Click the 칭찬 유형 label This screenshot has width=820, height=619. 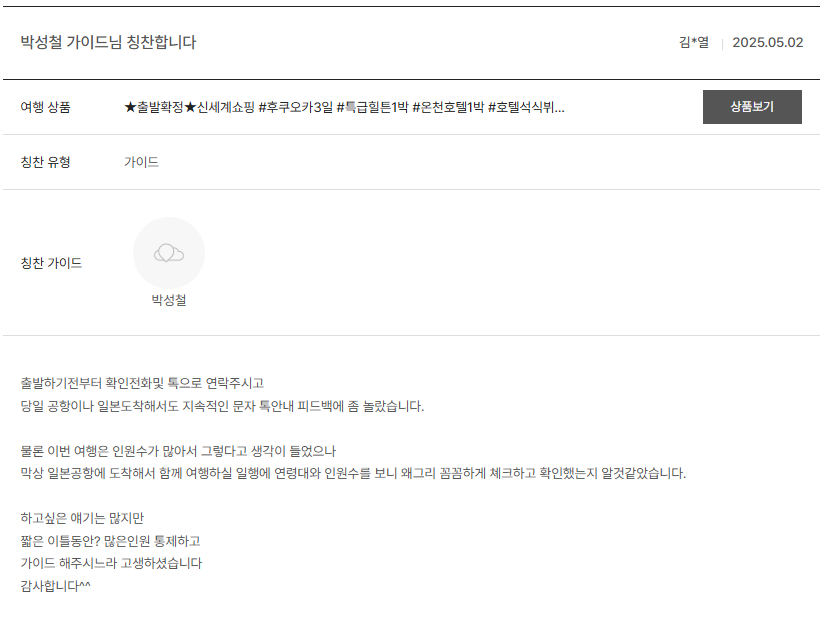coord(45,162)
